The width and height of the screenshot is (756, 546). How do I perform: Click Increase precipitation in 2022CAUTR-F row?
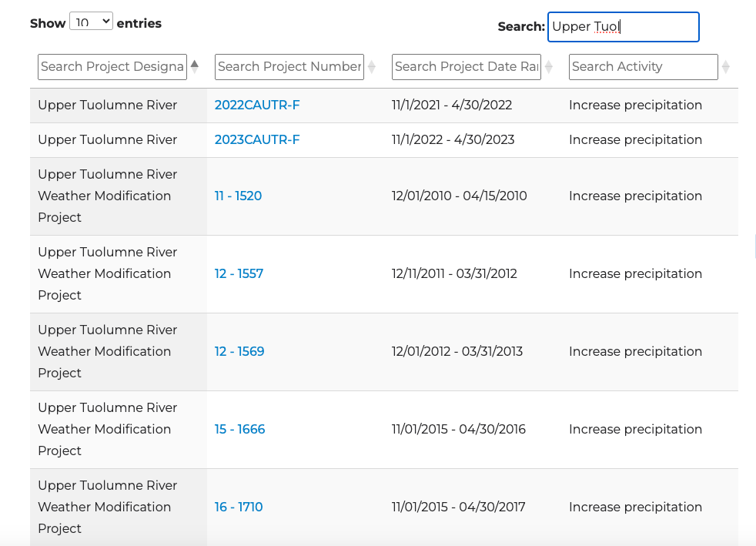[x=635, y=106]
